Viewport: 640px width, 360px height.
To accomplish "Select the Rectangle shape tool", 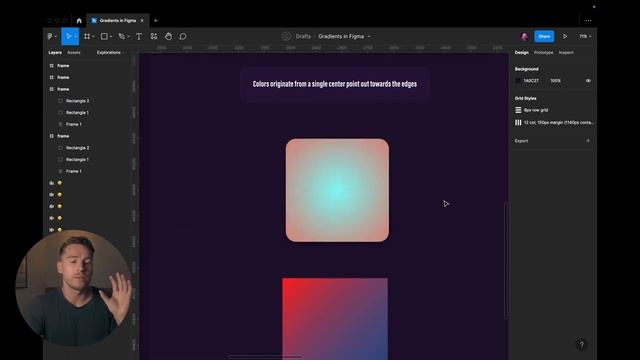I will 104,36.
